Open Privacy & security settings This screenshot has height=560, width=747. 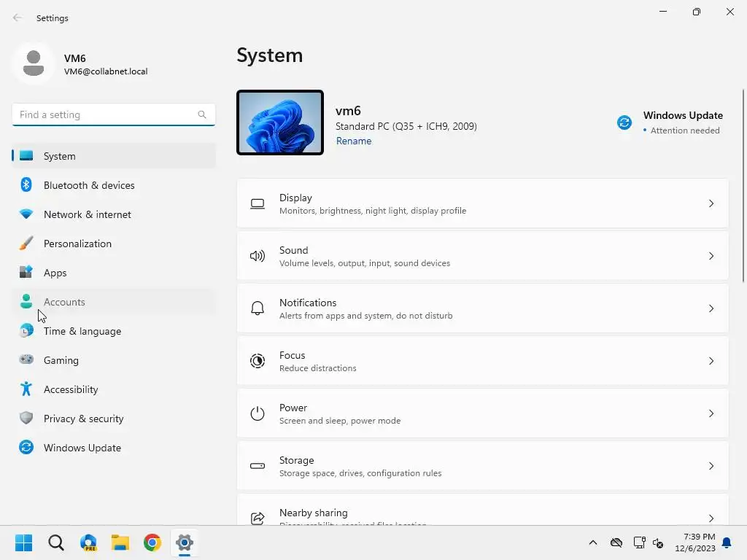pyautogui.click(x=113, y=419)
